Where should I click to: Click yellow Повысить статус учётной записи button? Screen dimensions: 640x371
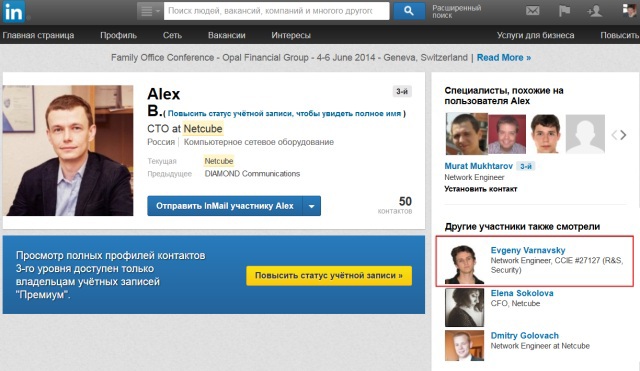pos(329,275)
